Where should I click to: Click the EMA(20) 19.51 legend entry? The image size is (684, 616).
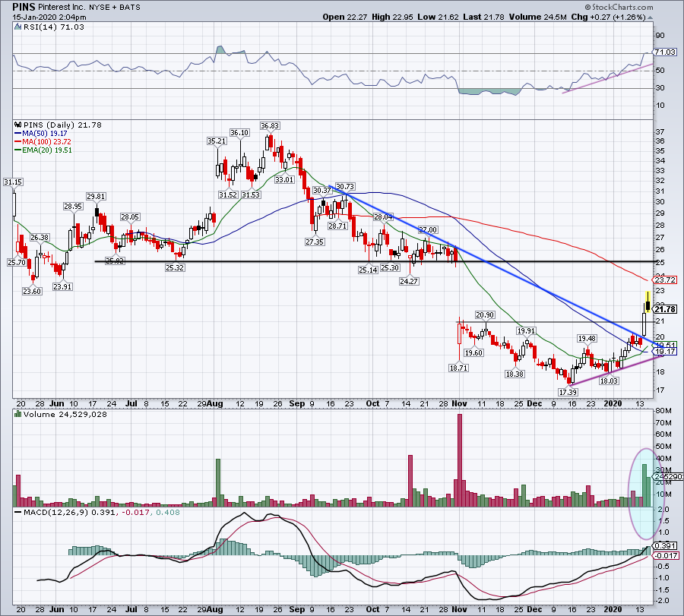point(43,150)
